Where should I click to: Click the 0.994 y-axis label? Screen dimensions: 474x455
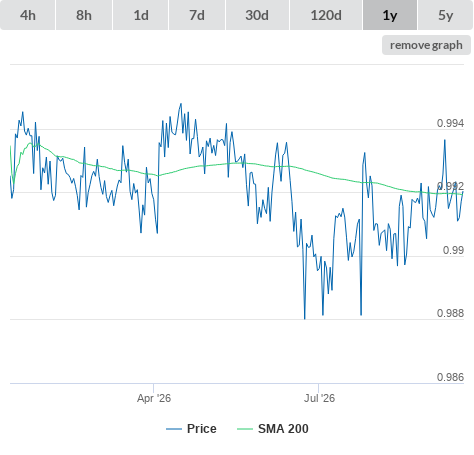point(450,123)
